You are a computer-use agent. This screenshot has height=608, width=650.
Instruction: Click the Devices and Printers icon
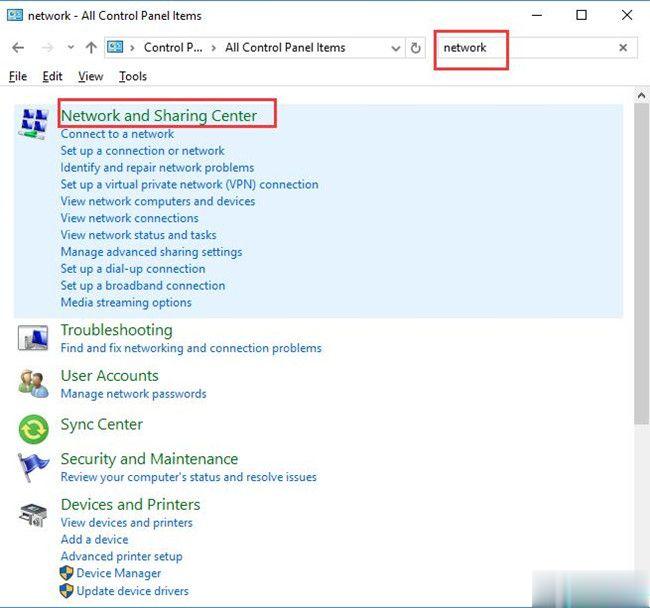click(x=33, y=515)
